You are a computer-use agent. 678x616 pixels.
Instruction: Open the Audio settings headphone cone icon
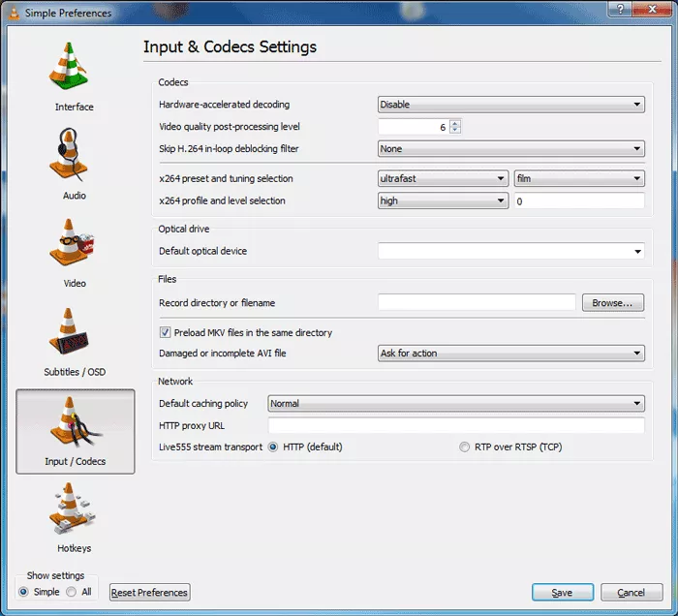70,155
